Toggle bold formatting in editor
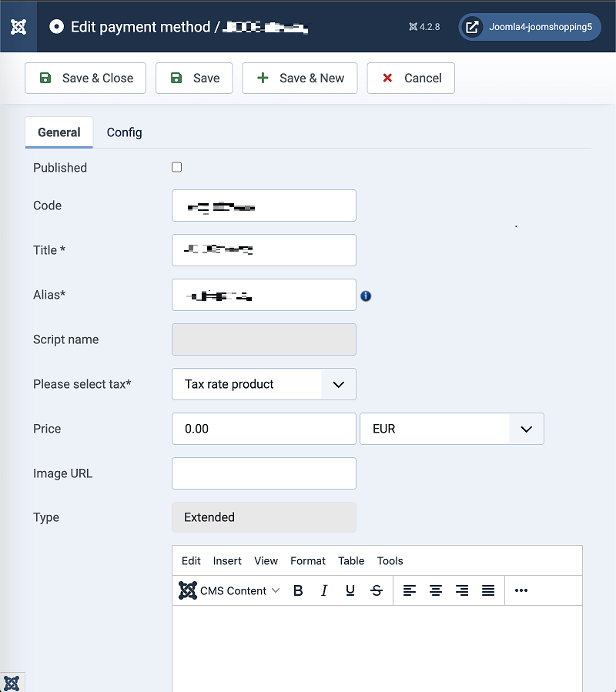Screen dimensions: 616x692 [x=298, y=590]
